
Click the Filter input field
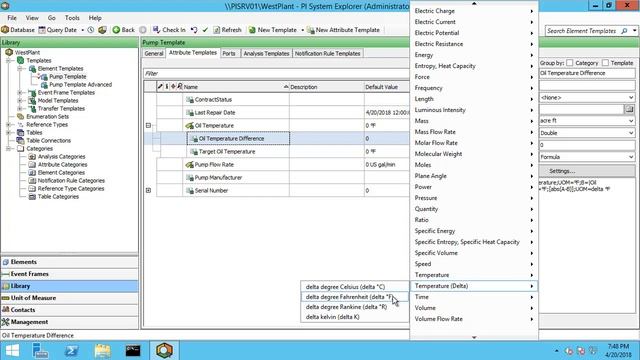276,73
